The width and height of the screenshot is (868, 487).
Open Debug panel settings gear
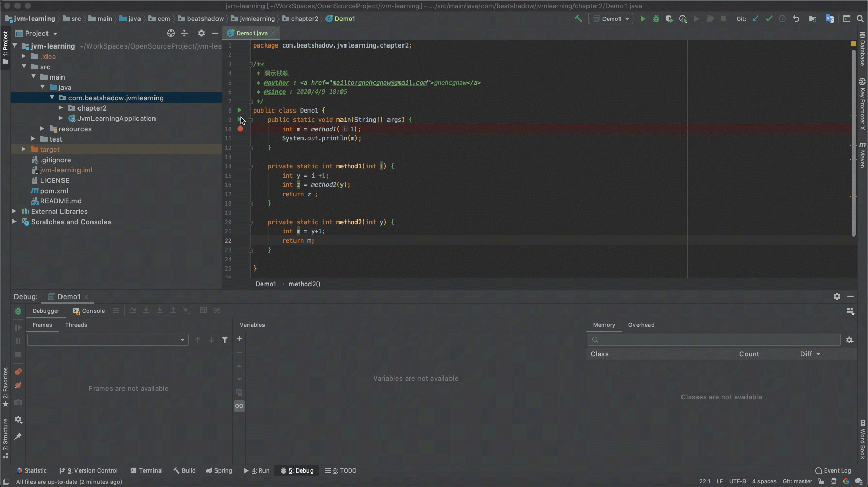pyautogui.click(x=837, y=296)
